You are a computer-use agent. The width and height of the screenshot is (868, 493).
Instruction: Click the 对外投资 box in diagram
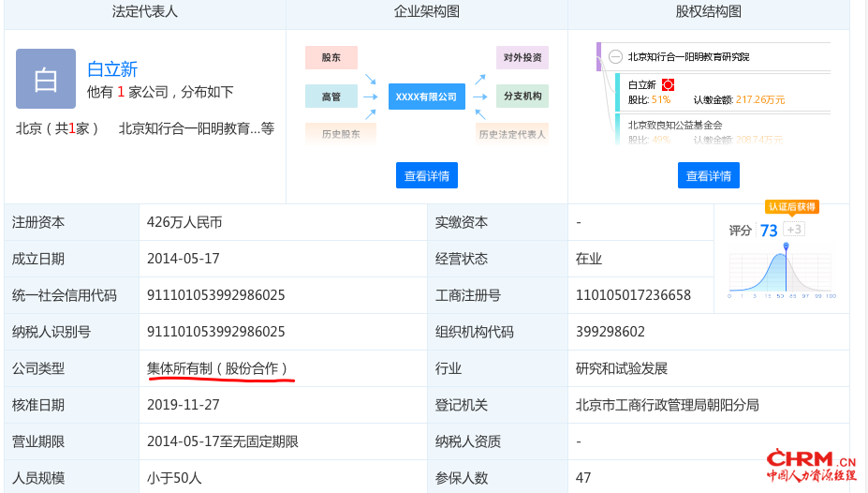click(522, 57)
